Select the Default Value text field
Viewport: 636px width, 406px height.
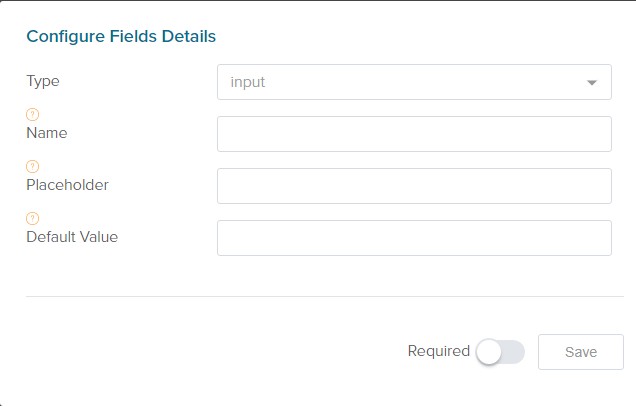click(413, 238)
